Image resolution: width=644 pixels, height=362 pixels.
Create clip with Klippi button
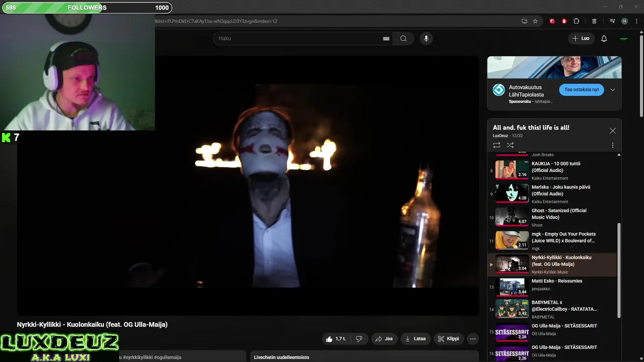click(448, 339)
